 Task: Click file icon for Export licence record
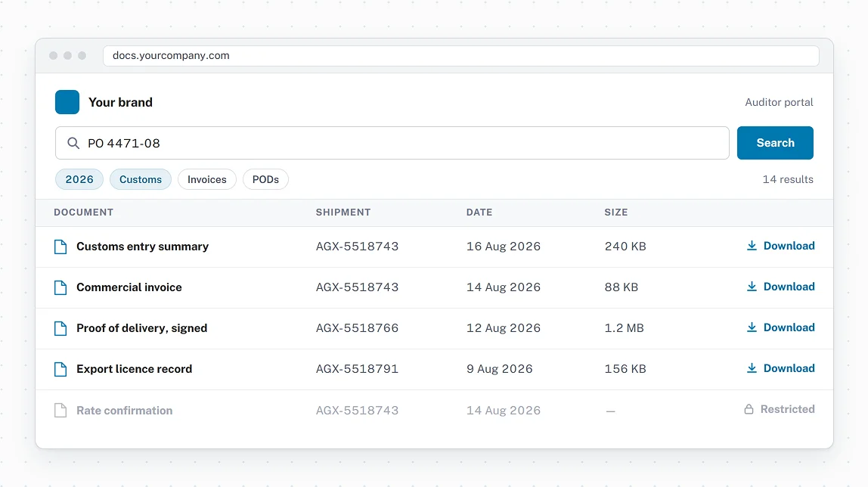(60, 369)
